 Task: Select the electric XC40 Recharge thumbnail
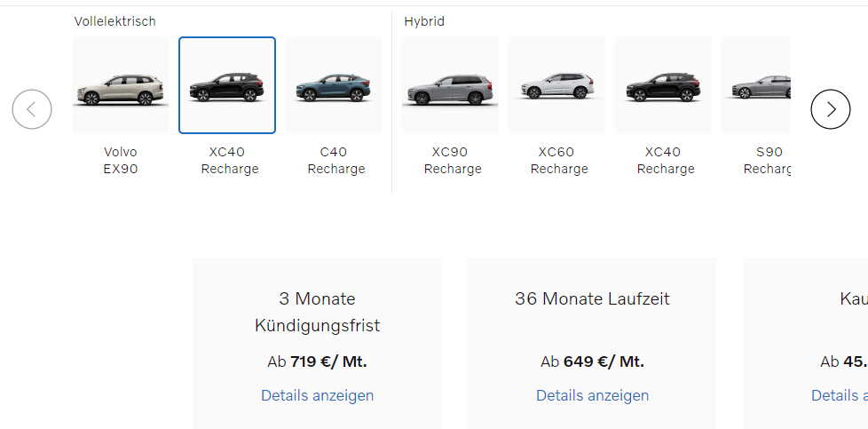pos(227,85)
